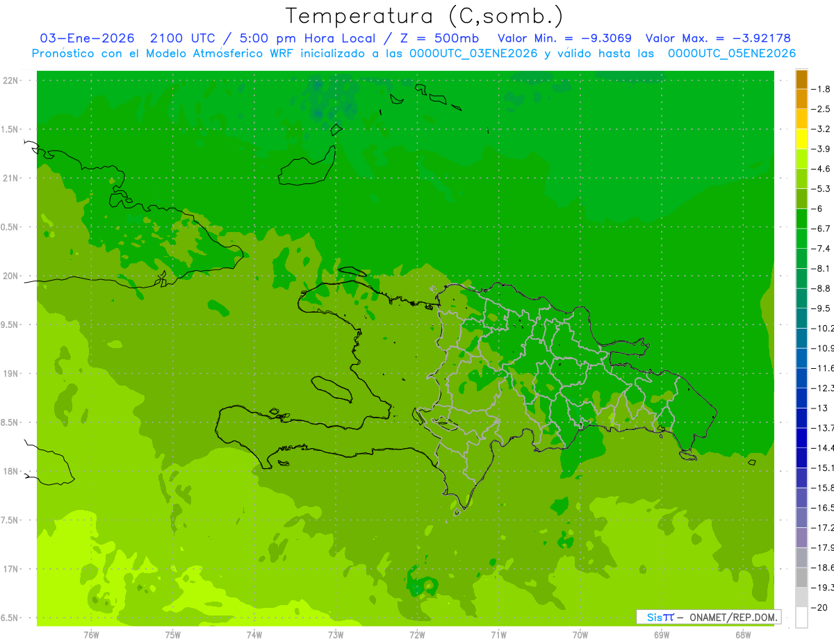Click the "69W" longitude label
834x644 pixels.
coord(662,634)
